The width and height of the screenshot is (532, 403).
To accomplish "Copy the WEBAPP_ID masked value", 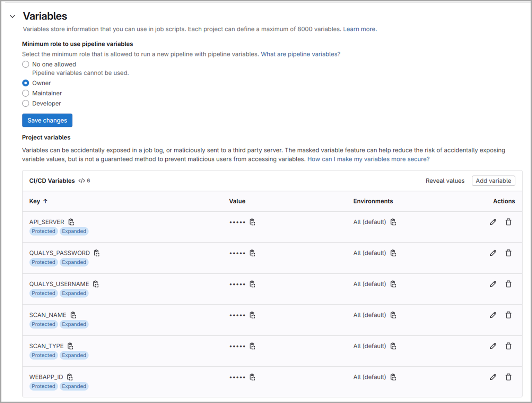I will [252, 377].
